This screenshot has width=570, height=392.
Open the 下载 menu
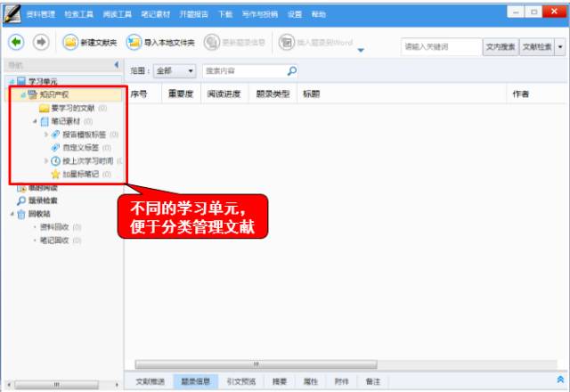click(225, 14)
